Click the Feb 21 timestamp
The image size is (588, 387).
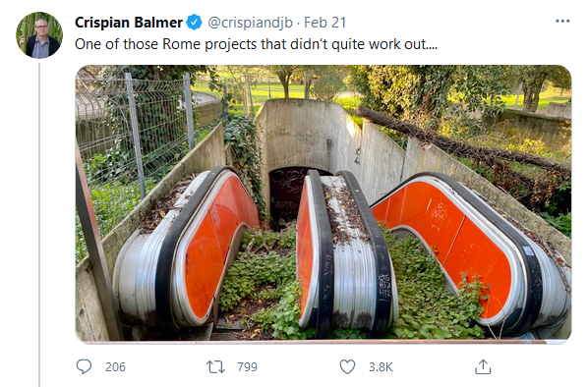point(324,23)
